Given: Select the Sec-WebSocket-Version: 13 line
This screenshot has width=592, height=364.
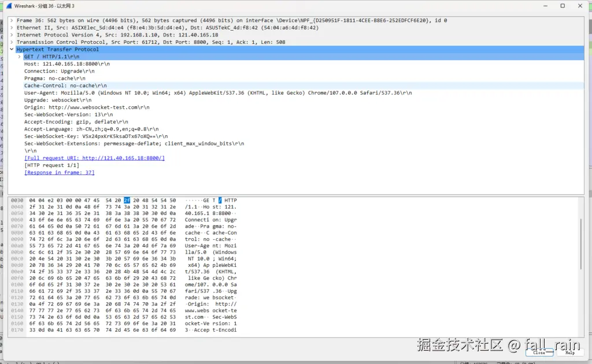Looking at the screenshot, I should (68, 114).
